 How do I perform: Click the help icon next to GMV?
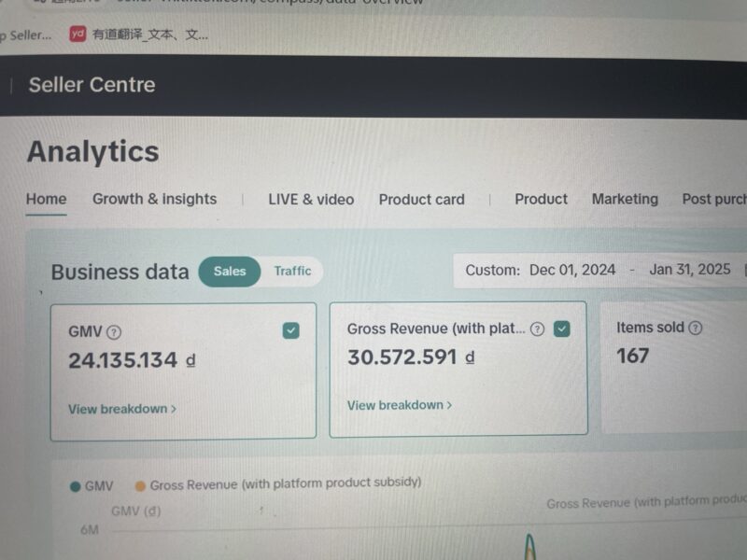114,332
